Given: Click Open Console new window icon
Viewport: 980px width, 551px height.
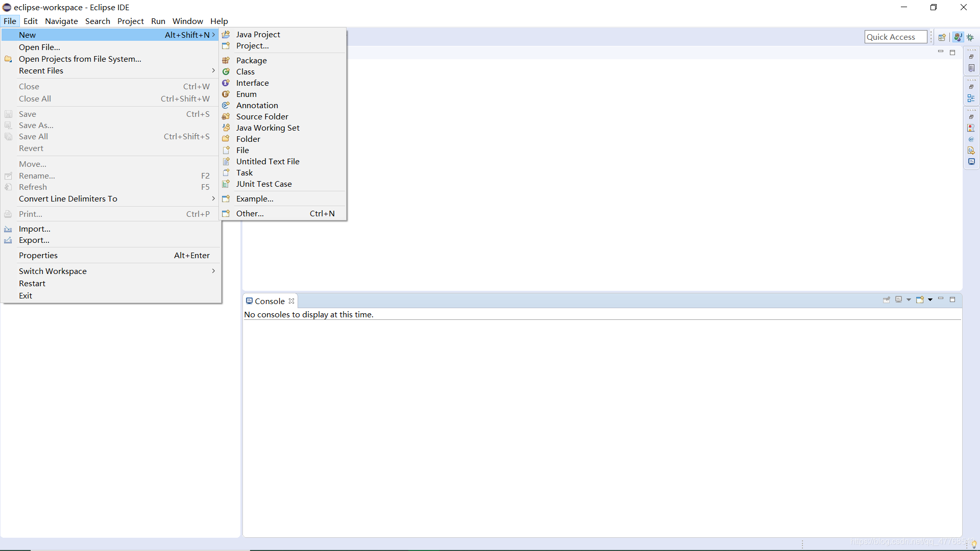Looking at the screenshot, I should (920, 300).
